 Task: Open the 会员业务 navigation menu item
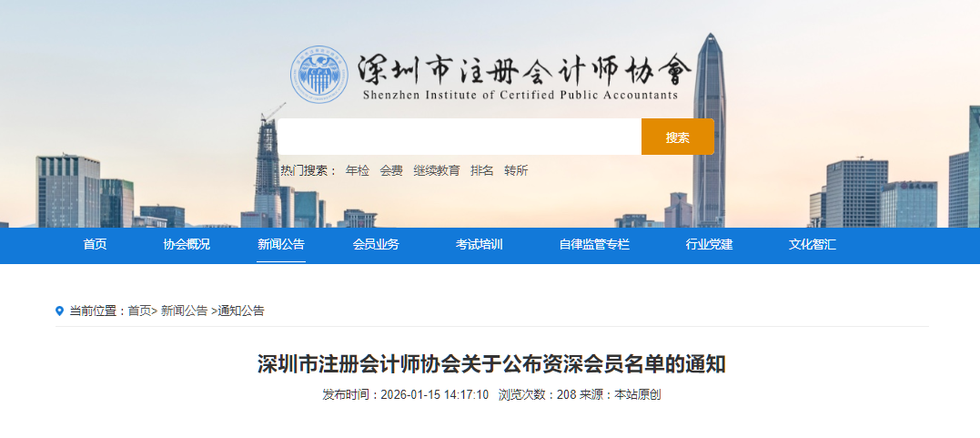[x=376, y=244]
